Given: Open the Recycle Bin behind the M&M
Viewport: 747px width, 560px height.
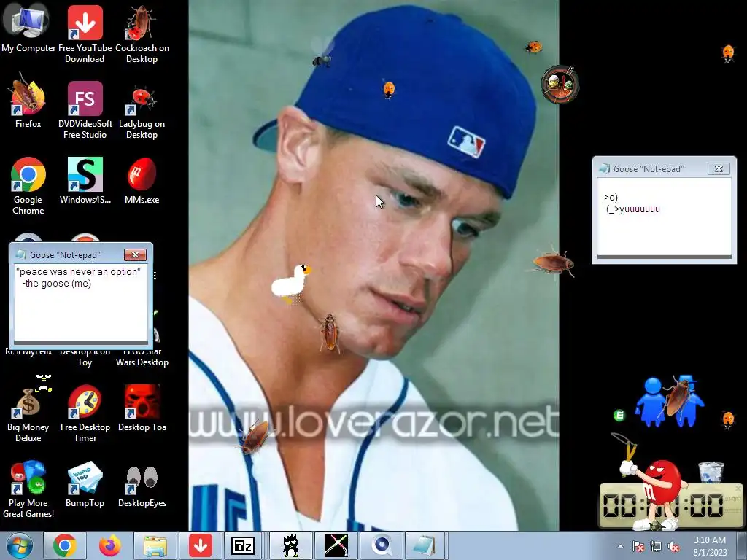Looking at the screenshot, I should point(711,472).
